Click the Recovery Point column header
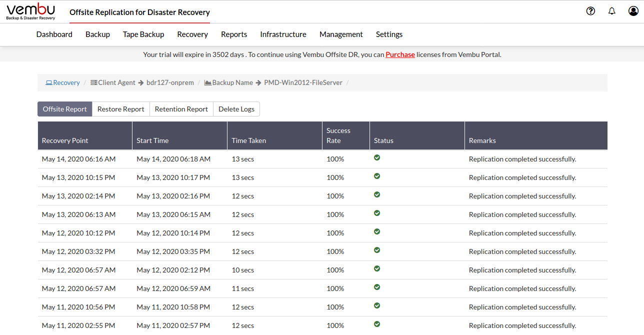644x335 pixels. point(85,135)
